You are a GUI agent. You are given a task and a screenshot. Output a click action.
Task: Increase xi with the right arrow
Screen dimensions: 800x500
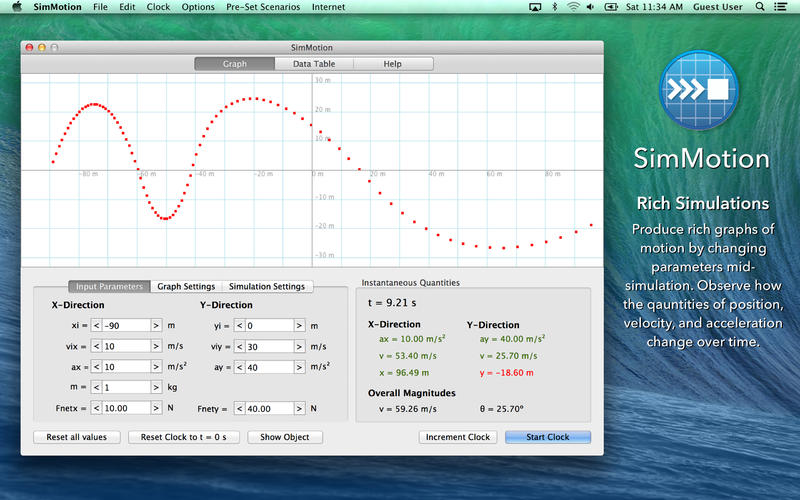156,326
